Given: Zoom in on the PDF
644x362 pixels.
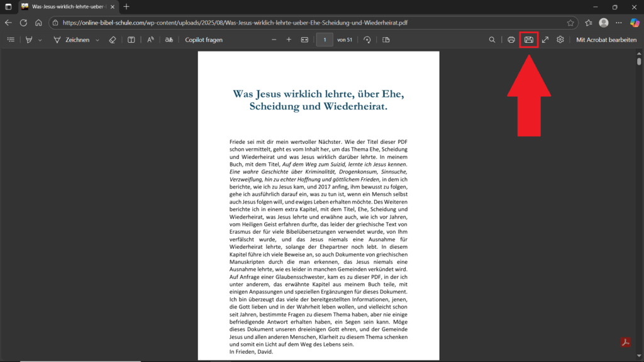Looking at the screenshot, I should [x=289, y=40].
